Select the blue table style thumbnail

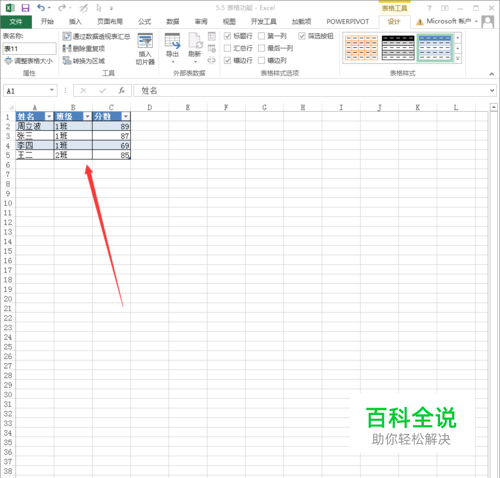[435, 48]
